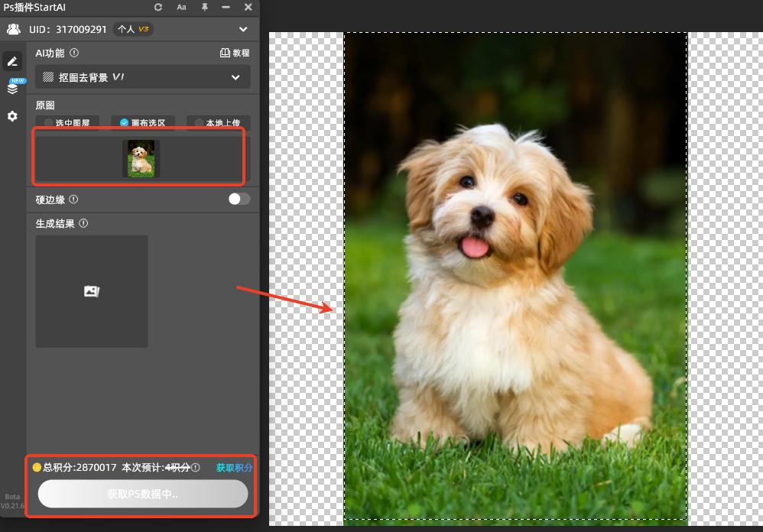Click the dog thumbnail in the 原图 preview
Image resolution: width=763 pixels, height=532 pixels.
click(141, 159)
